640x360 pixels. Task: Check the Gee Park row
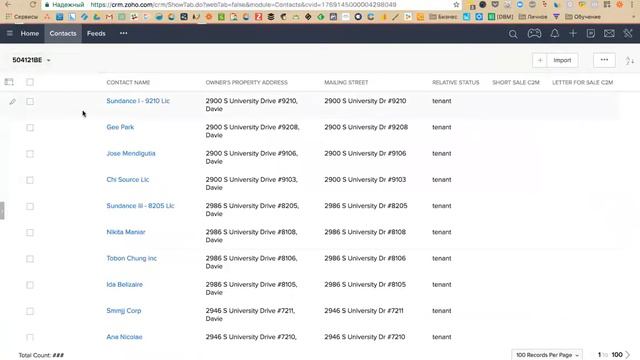tap(30, 128)
